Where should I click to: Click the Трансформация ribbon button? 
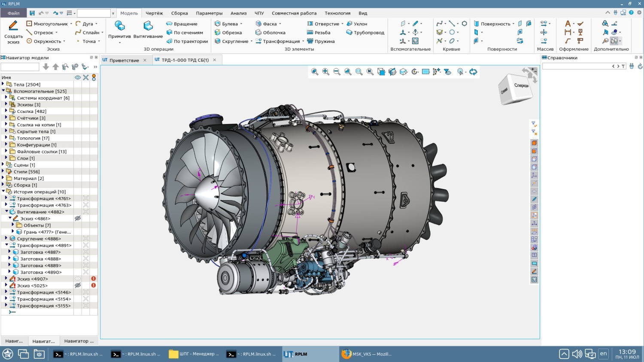pos(277,42)
